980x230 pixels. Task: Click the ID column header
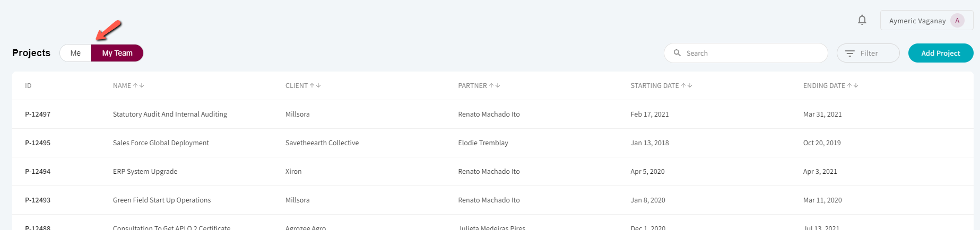pyautogui.click(x=28, y=85)
